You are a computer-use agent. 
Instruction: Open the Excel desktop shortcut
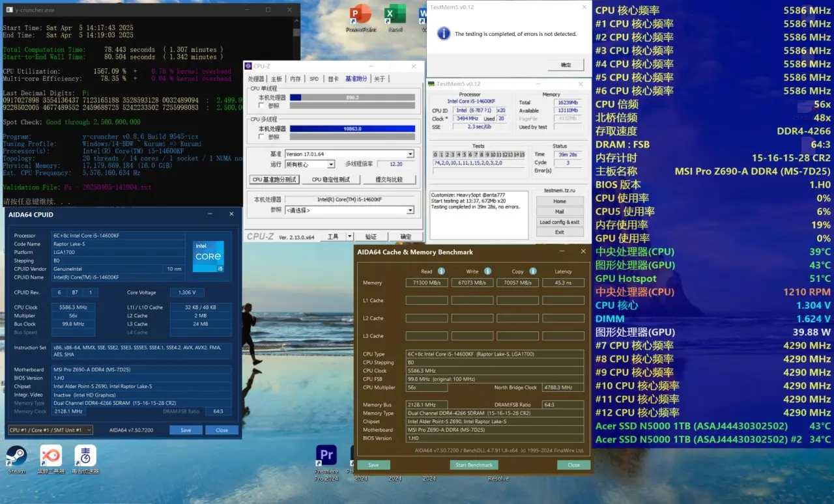[395, 18]
